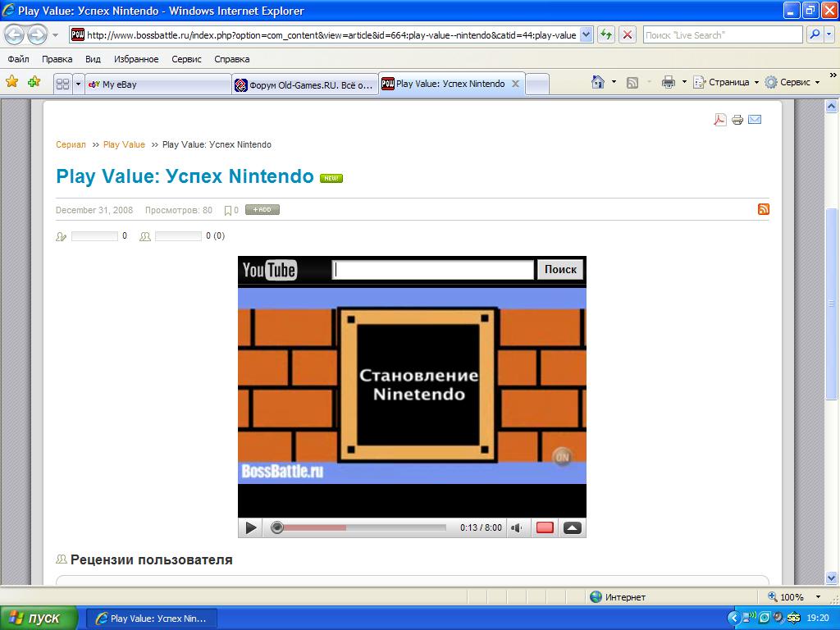Click the Интернет security zone indicator

[618, 597]
